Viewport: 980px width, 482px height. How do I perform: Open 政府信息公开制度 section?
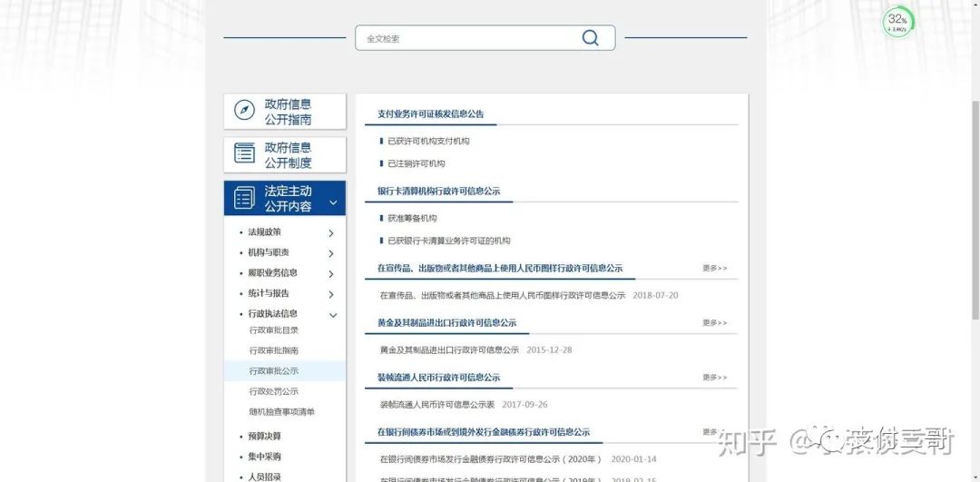[285, 155]
